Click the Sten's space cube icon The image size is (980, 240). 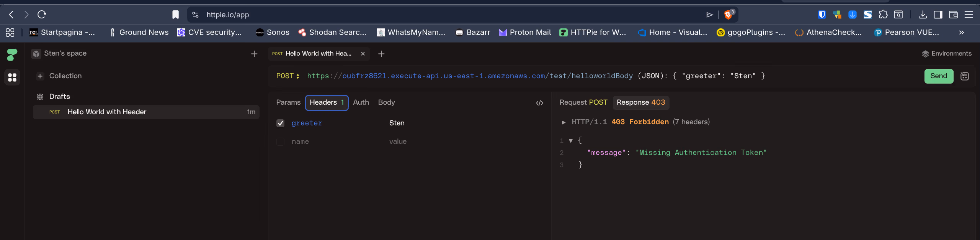pos(36,54)
